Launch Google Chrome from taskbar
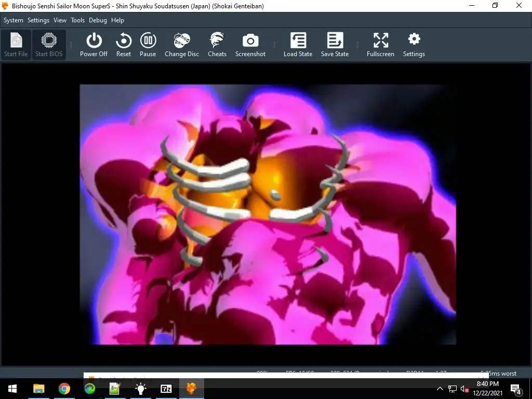Image resolution: width=532 pixels, height=399 pixels. click(64, 389)
